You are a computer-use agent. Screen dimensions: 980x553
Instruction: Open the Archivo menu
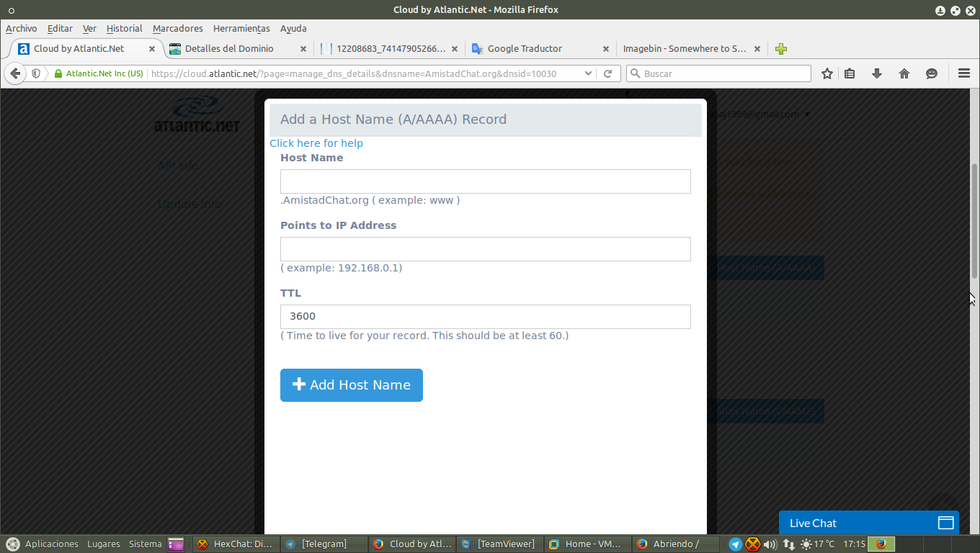21,28
